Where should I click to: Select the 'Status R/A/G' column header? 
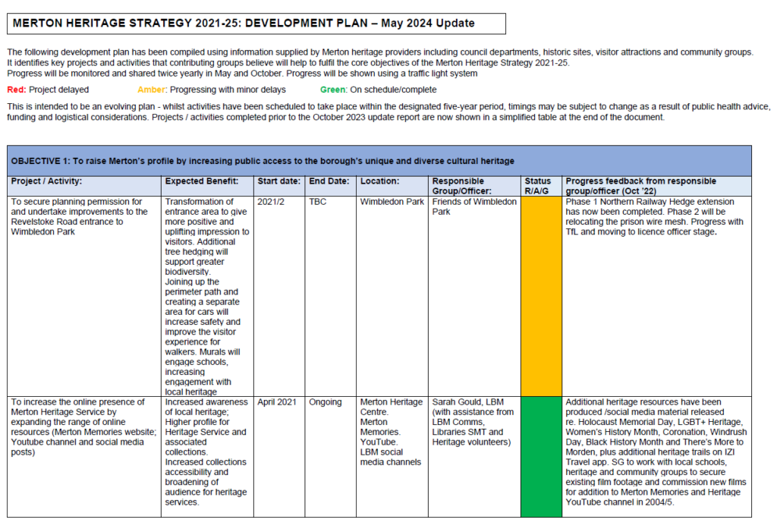point(539,186)
